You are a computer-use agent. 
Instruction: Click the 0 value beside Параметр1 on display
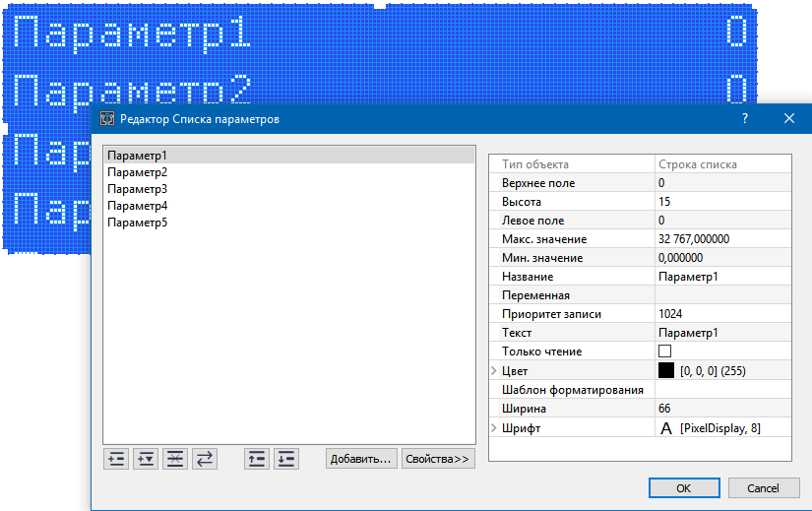tap(736, 32)
